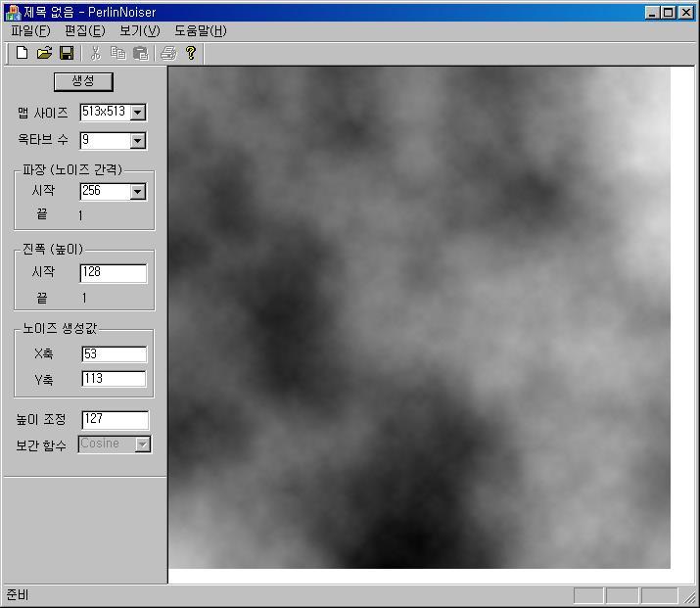Click the 보간 함수 label
Screen dimensions: 700x608
pyautogui.click(x=41, y=445)
